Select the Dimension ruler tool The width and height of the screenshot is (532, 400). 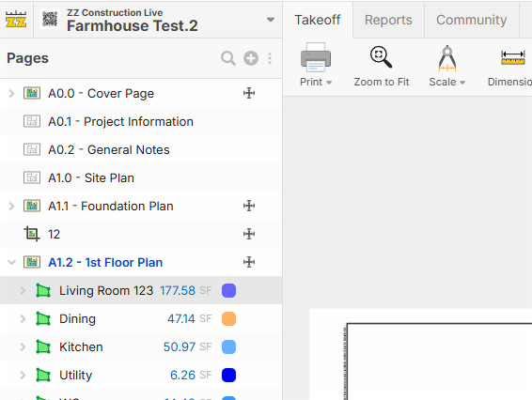tap(513, 57)
